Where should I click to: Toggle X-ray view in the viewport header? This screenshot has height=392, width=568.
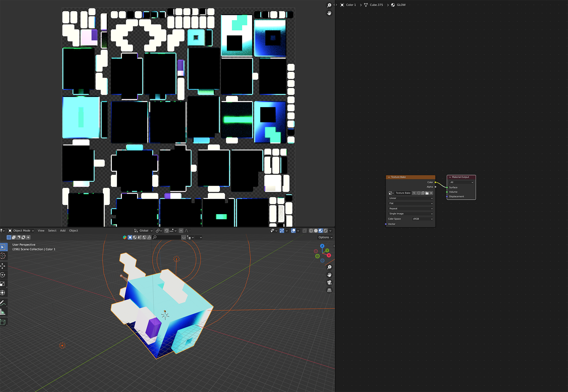[x=305, y=231]
